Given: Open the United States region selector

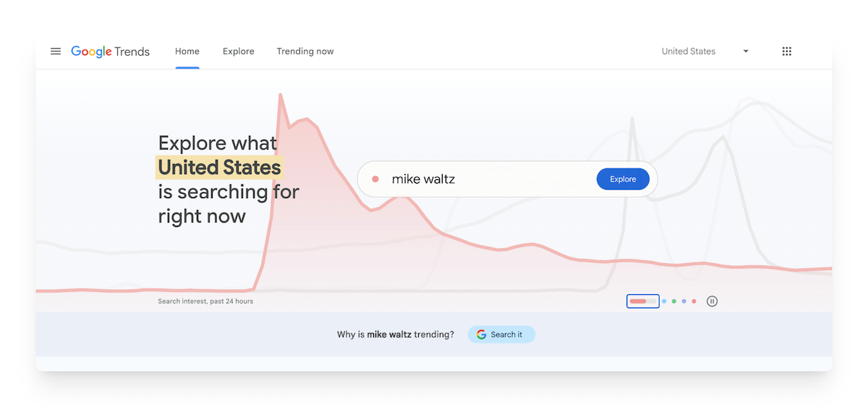Looking at the screenshot, I should point(689,51).
